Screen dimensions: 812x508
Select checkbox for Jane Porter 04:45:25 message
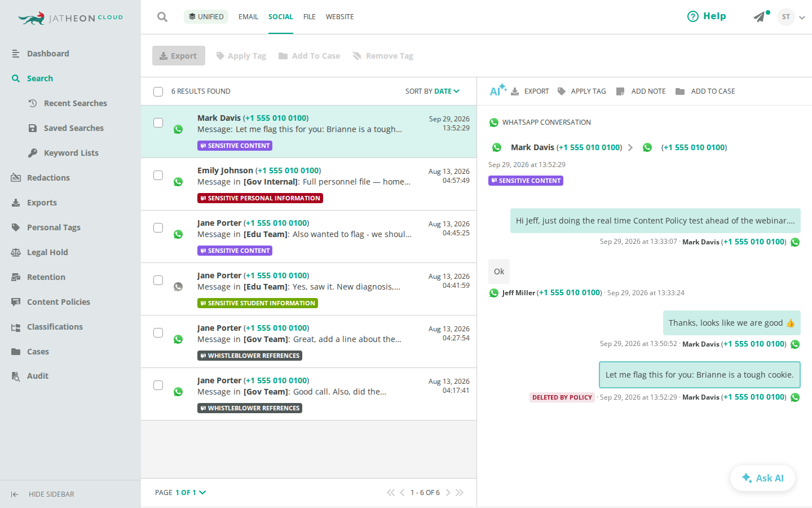[x=158, y=228]
